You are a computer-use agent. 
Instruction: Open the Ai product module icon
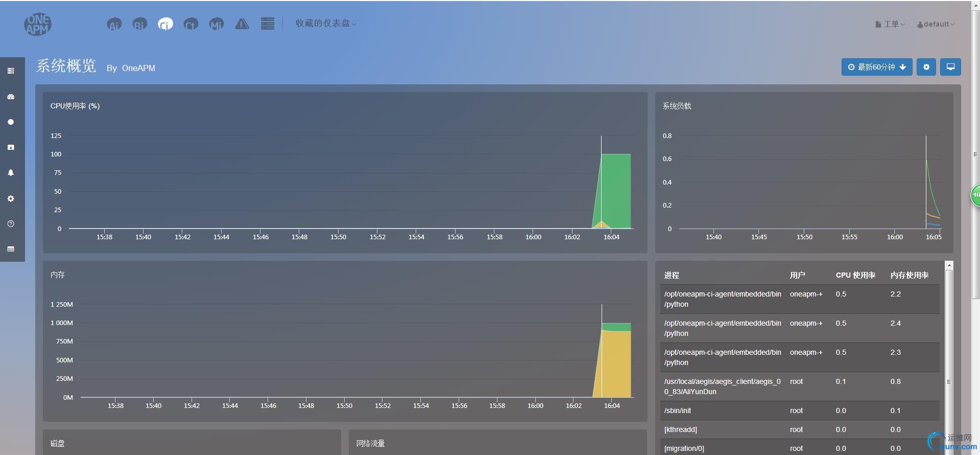click(x=114, y=24)
